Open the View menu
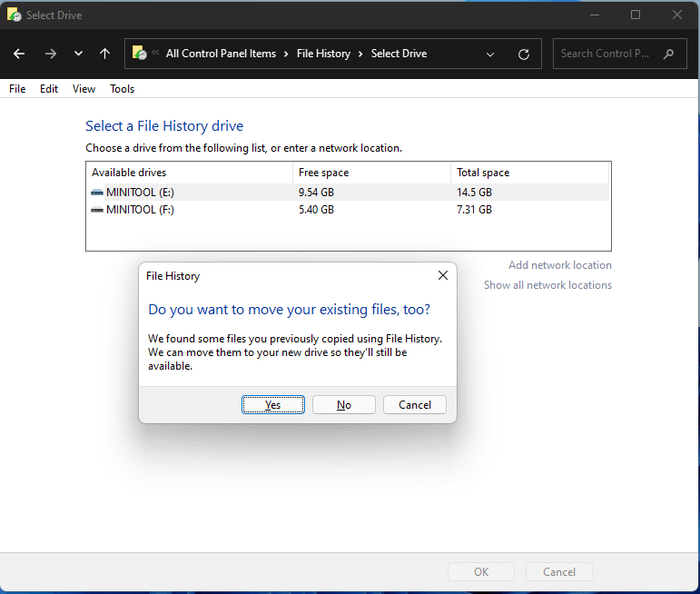The image size is (700, 594). tap(84, 89)
